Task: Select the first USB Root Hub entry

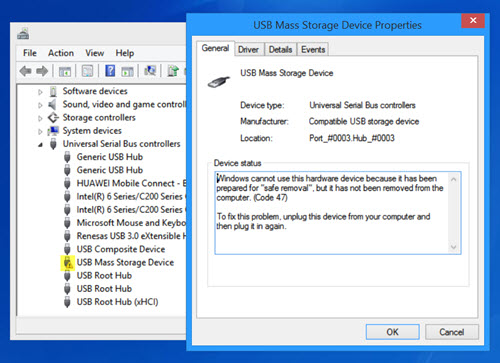Action: (x=104, y=276)
